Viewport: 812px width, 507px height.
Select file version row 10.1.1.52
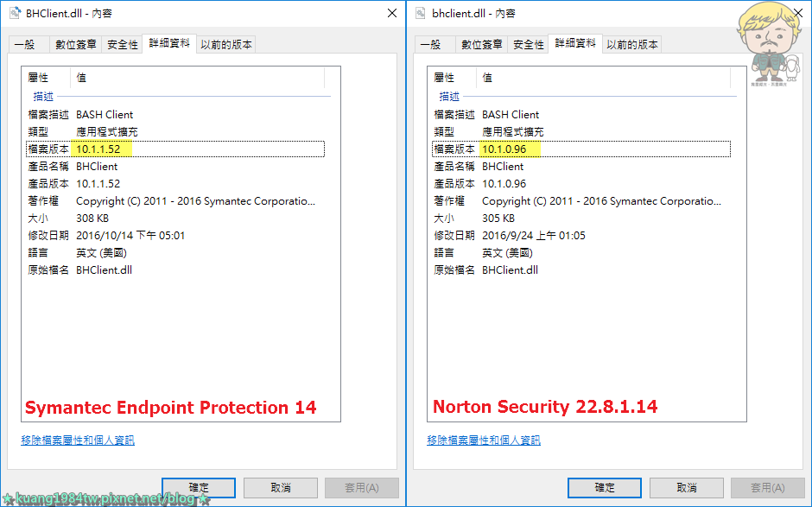[175, 149]
